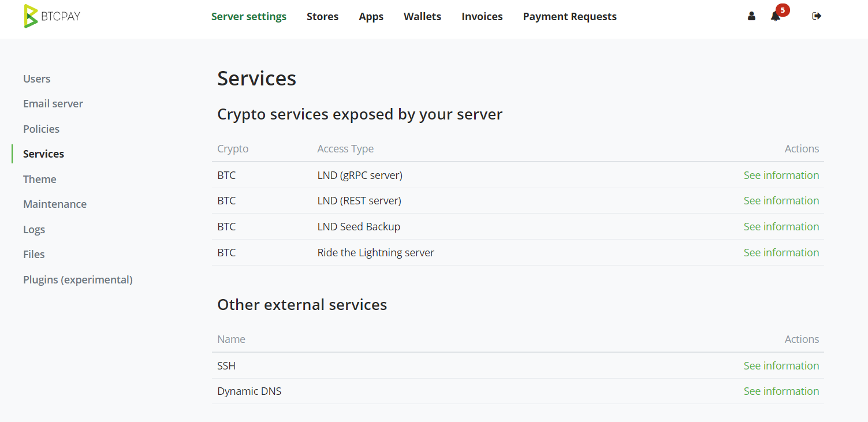Screen dimensions: 868x422
Task: Select Maintenance in the sidebar
Action: tap(55, 204)
